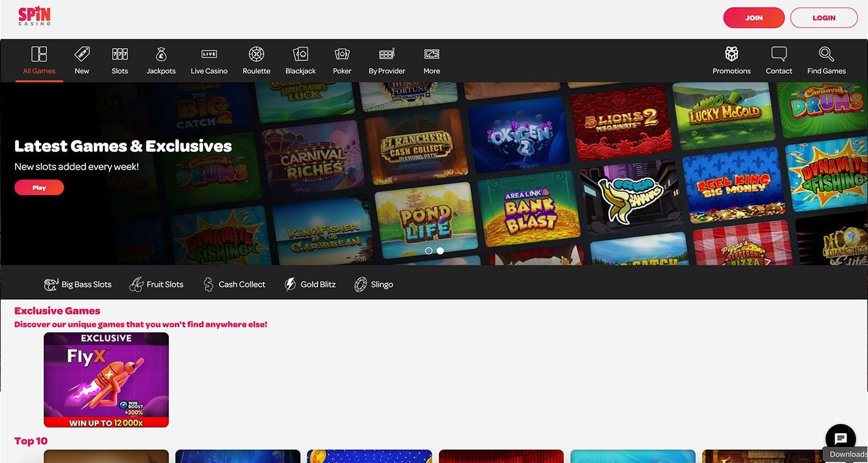The image size is (868, 463).
Task: Click the Big Bass Slots fish icon
Action: click(x=51, y=284)
